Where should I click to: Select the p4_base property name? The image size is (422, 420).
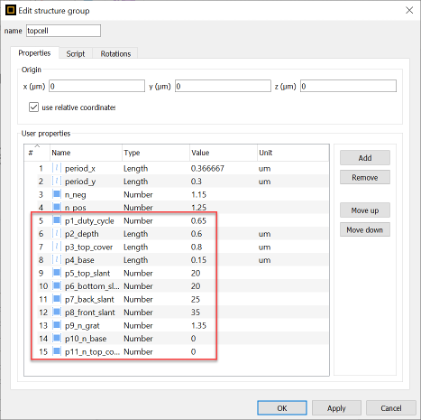click(80, 260)
